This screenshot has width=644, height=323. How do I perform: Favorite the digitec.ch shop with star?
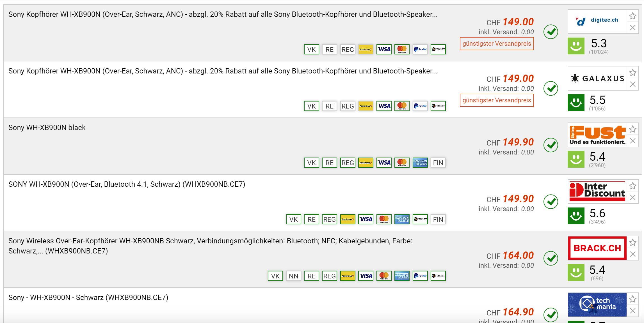[632, 16]
